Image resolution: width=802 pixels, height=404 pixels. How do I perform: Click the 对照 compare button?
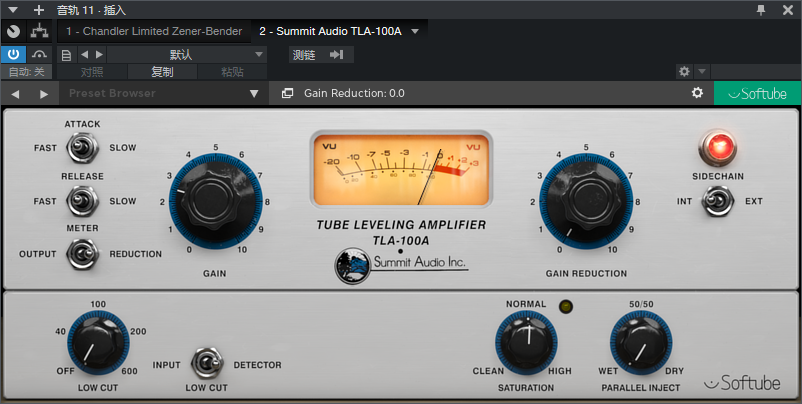point(92,72)
